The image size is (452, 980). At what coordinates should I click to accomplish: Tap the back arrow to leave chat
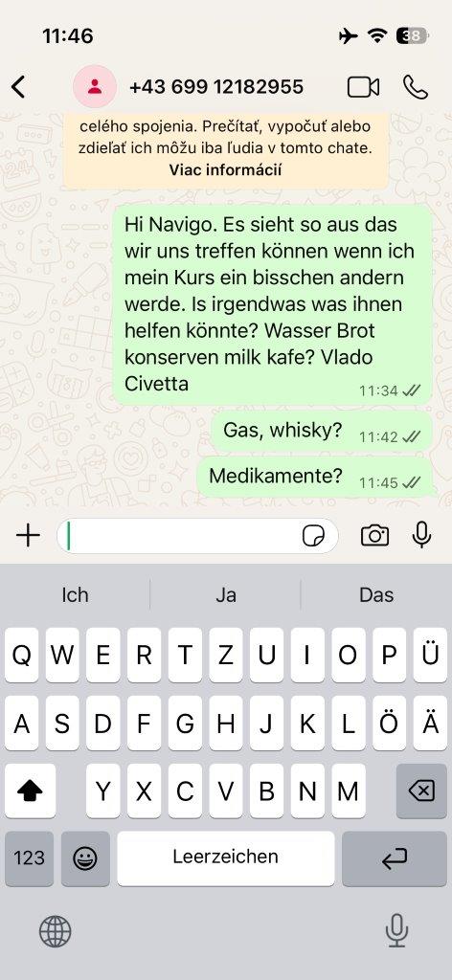click(x=19, y=87)
